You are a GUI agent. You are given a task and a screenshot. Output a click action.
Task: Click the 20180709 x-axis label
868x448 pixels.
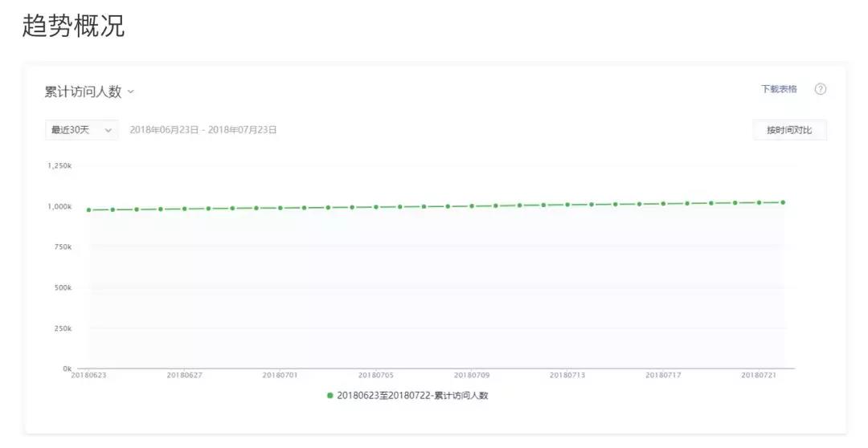coord(472,375)
